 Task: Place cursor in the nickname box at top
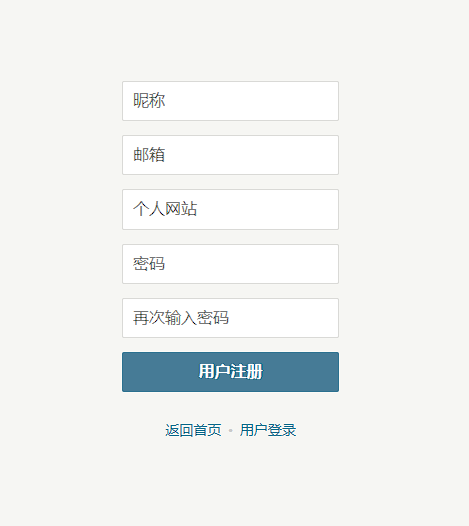click(x=230, y=101)
